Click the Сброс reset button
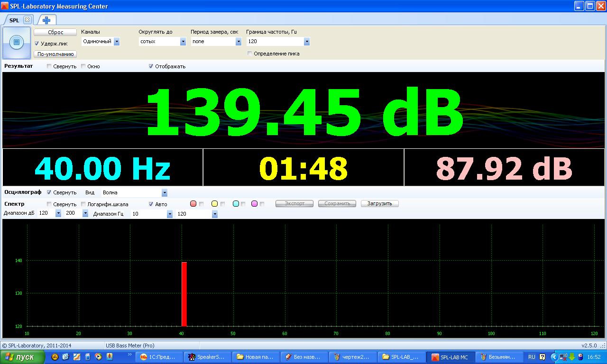 click(55, 32)
